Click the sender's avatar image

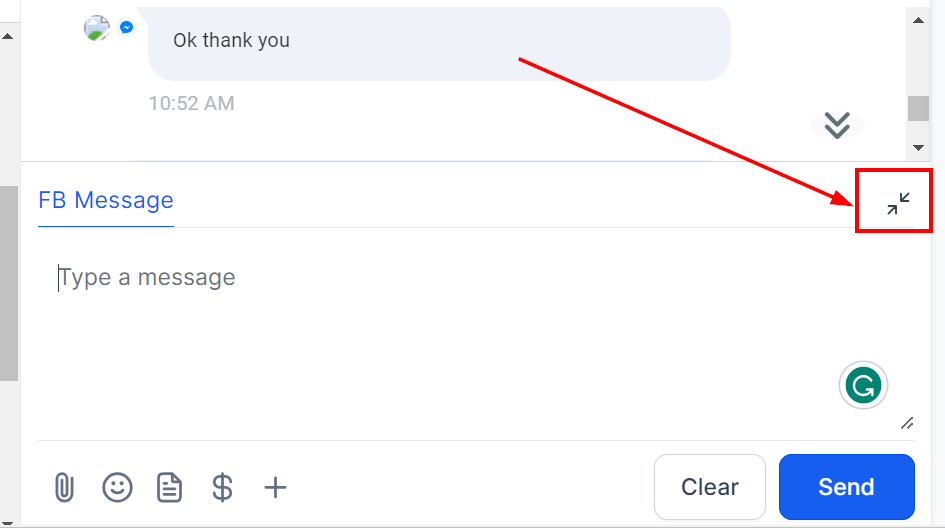coord(96,28)
